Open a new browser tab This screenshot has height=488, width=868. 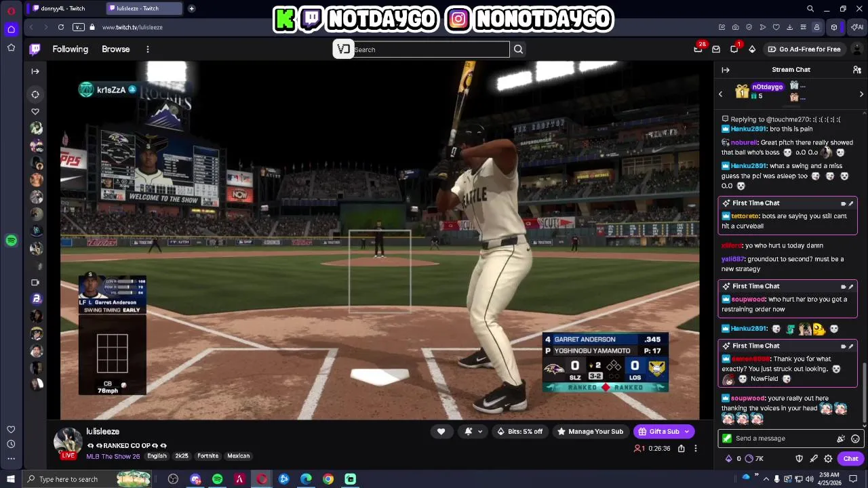coord(191,8)
